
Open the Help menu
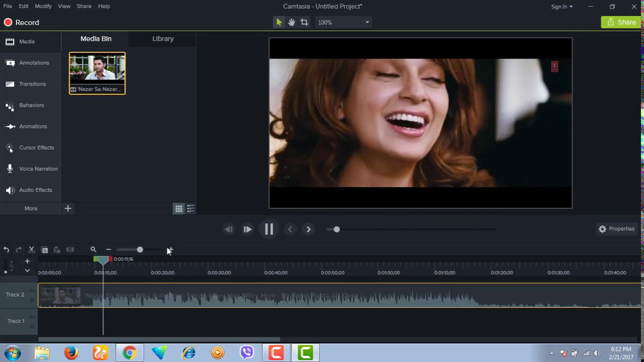pos(104,6)
